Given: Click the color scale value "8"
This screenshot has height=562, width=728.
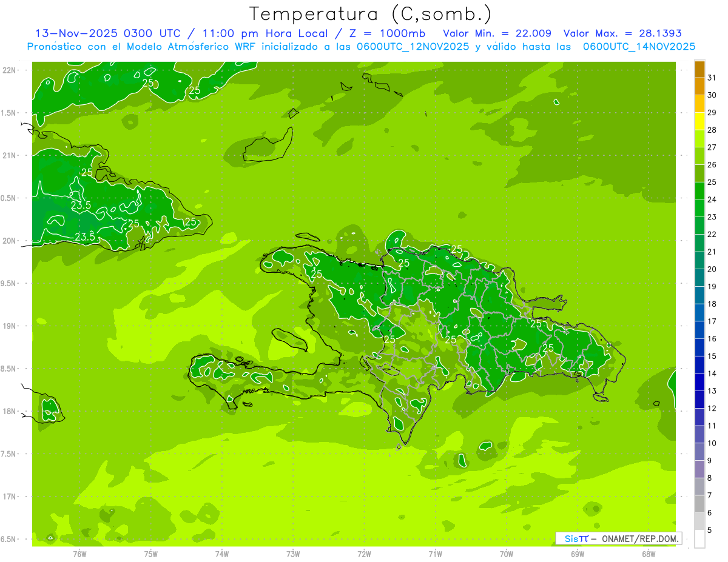Looking at the screenshot, I should point(710,478).
